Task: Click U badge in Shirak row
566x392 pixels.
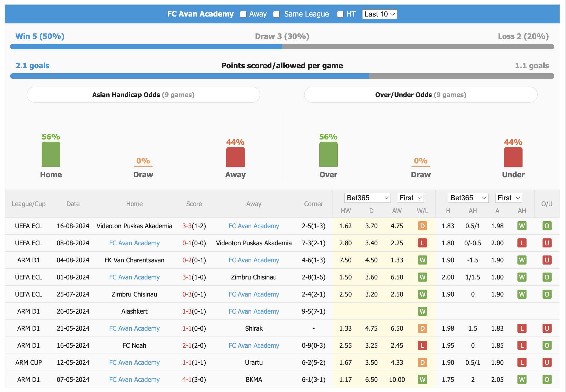Action: 547,328
